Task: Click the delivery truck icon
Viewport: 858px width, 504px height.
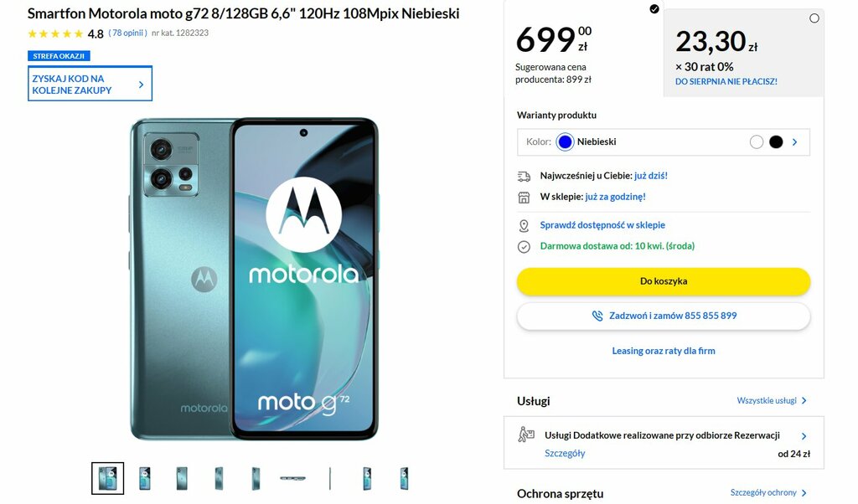Action: (524, 176)
